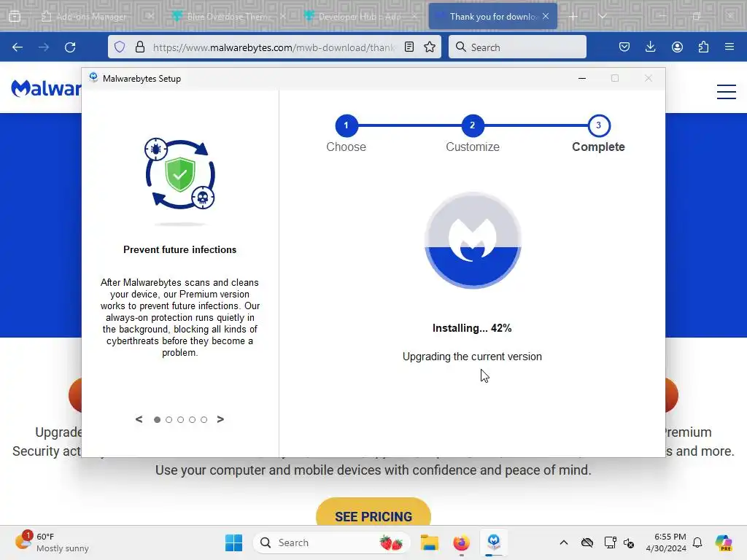The image size is (747, 560).
Task: Select the fifth slide indicator dot
Action: (204, 419)
